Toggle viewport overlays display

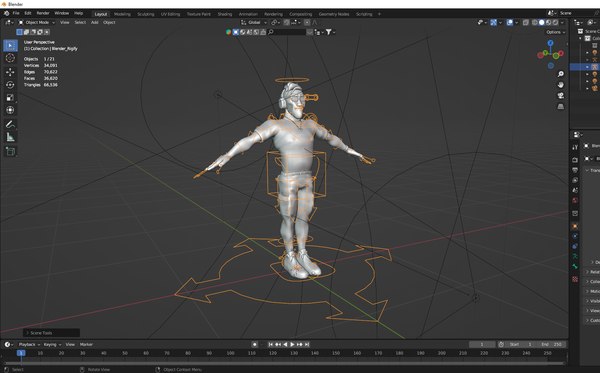pos(510,23)
